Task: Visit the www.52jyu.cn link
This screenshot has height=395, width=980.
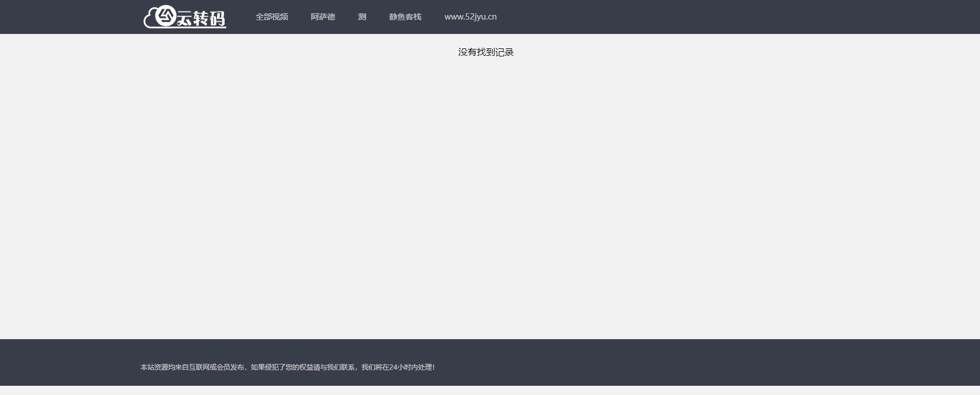Action: (x=470, y=17)
